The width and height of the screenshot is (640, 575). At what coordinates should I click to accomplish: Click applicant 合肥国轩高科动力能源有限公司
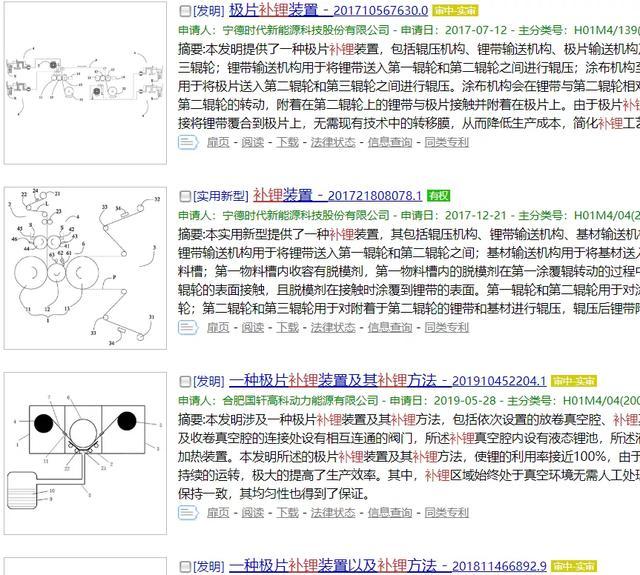point(300,400)
